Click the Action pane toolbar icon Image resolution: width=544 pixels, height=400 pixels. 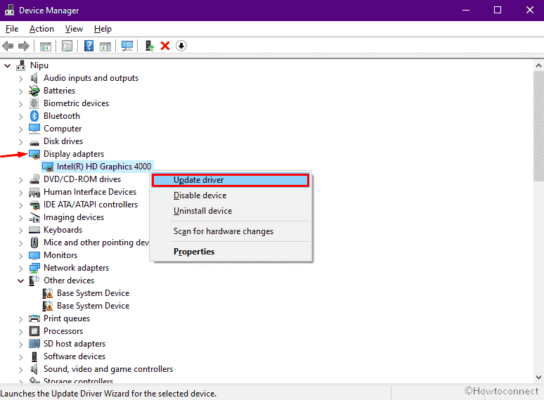coord(105,46)
